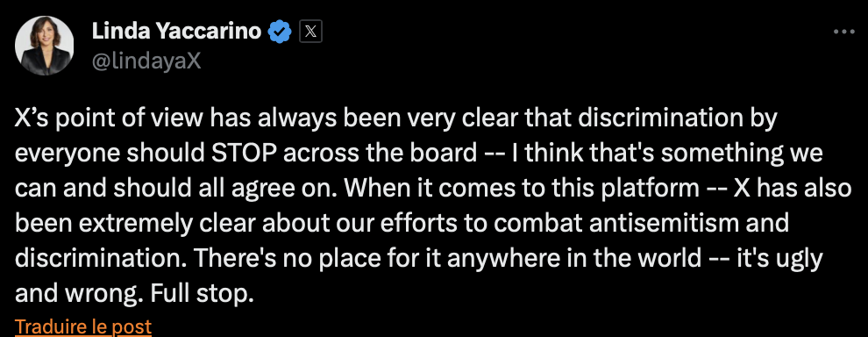Screen dimensions: 868x337
Task: Click the word antisemitism in the post
Action: 664,224
